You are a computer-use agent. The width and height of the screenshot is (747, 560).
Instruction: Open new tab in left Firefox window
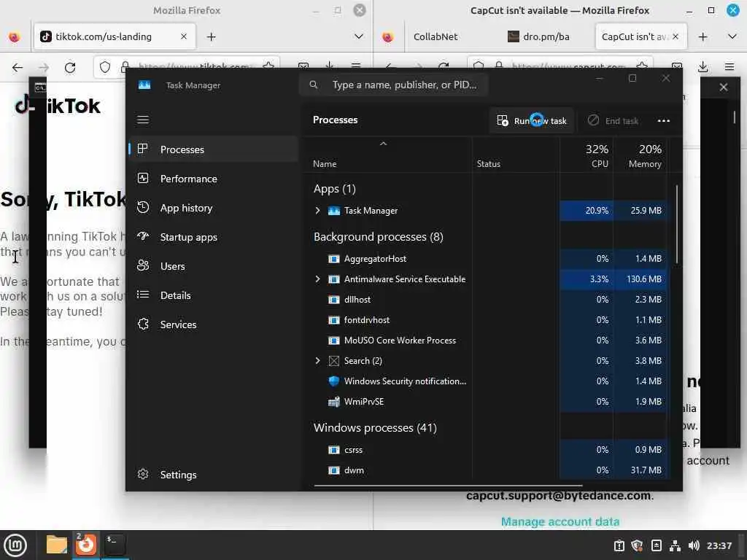click(211, 36)
